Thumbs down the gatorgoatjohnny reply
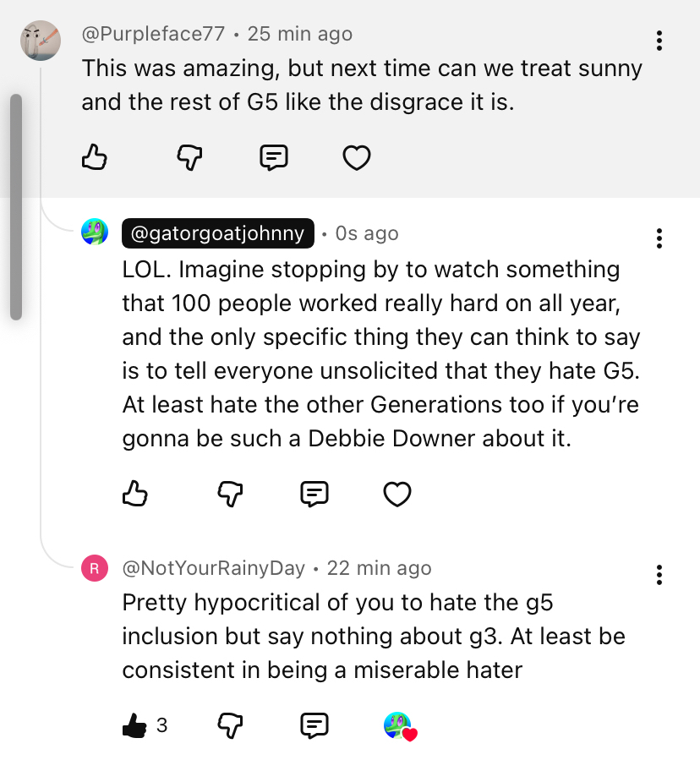The image size is (700, 760). (230, 493)
